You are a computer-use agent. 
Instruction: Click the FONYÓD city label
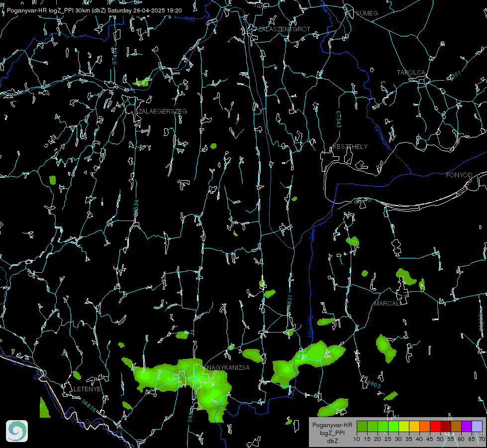[x=459, y=175]
